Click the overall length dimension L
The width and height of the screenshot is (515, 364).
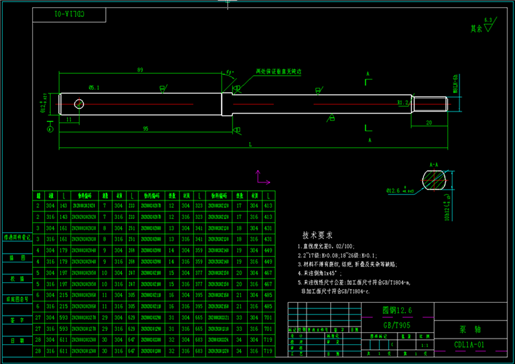point(250,145)
